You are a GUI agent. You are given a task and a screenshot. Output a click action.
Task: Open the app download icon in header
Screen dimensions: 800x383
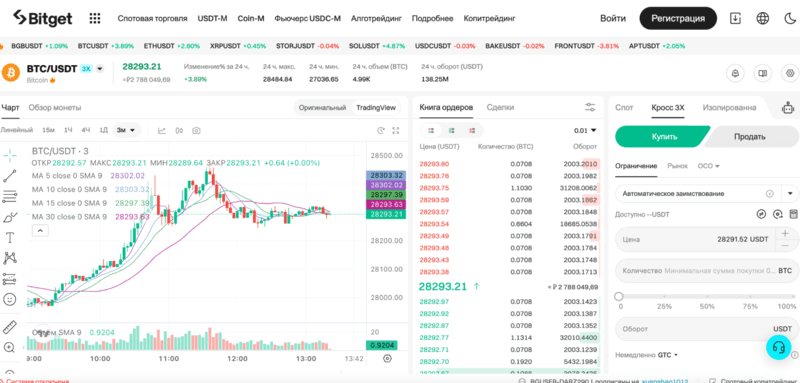click(x=735, y=18)
